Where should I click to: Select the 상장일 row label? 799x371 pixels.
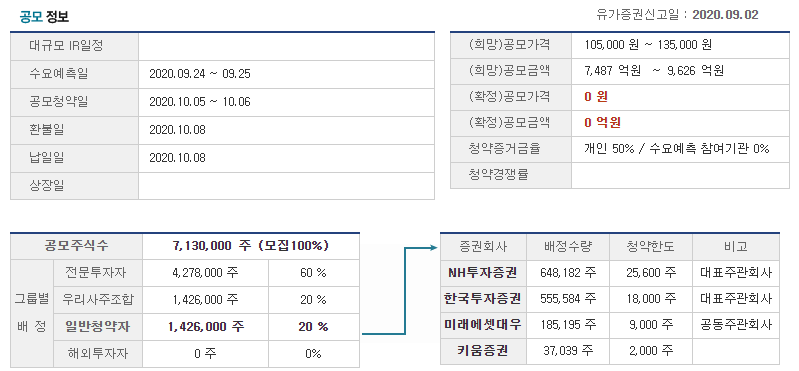[47, 186]
